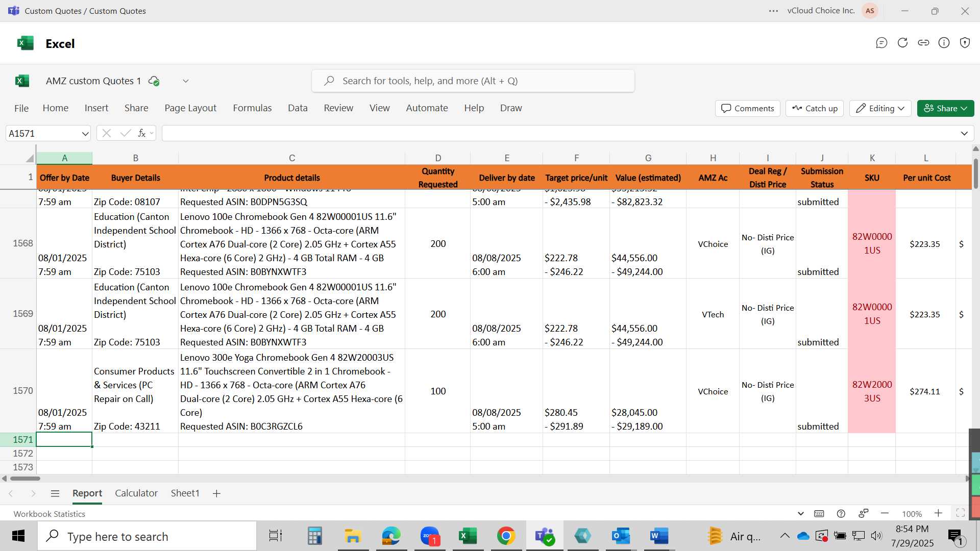Switch to the Calculator sheet tab
The height and width of the screenshot is (551, 980).
[x=136, y=493]
